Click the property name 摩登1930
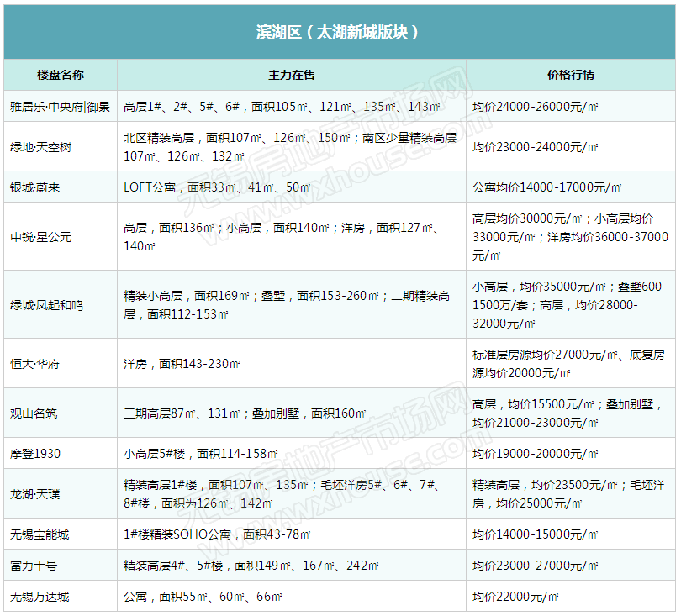 (35, 453)
